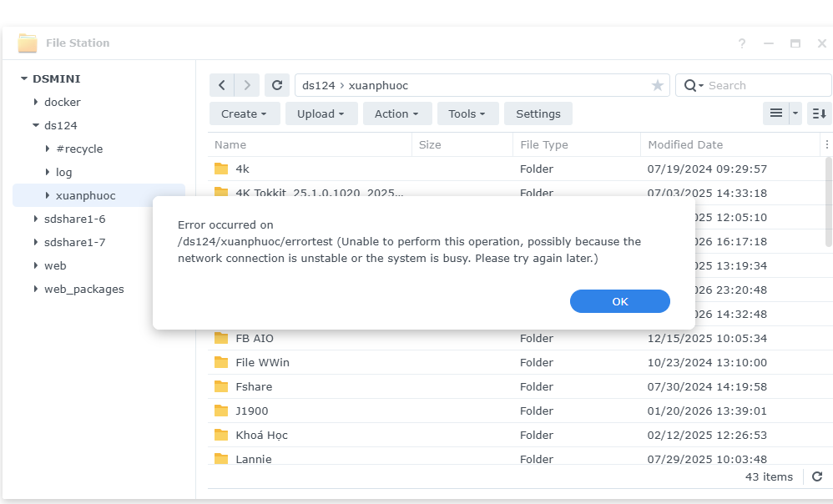Open the Upload dropdown menu
The width and height of the screenshot is (833, 504).
click(x=321, y=113)
